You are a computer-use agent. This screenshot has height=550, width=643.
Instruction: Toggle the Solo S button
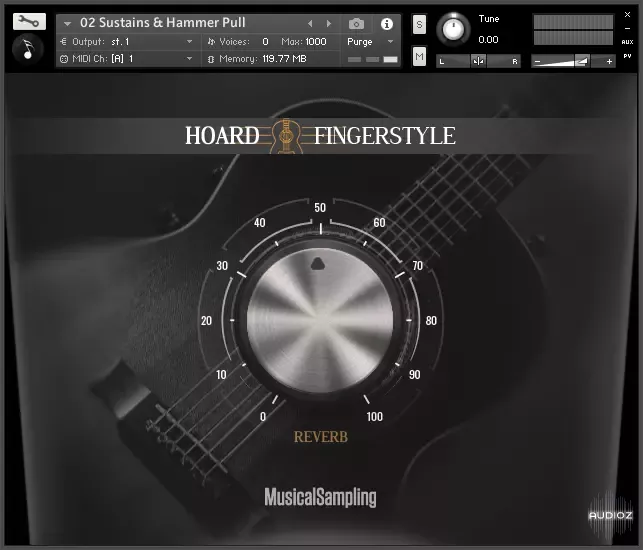tap(419, 25)
